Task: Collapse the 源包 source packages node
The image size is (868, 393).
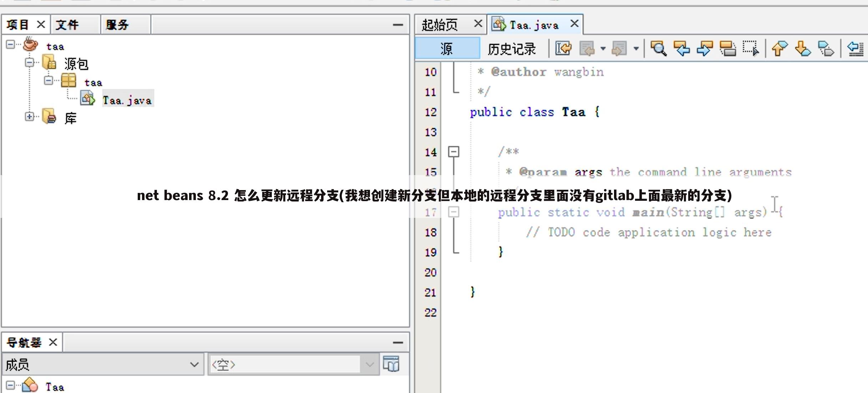Action: coord(30,63)
